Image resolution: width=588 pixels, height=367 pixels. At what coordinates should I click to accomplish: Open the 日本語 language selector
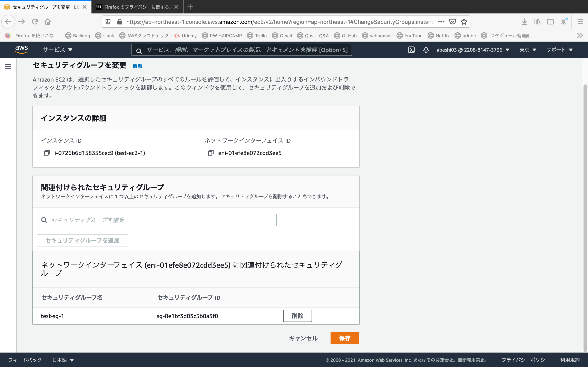[x=63, y=360]
